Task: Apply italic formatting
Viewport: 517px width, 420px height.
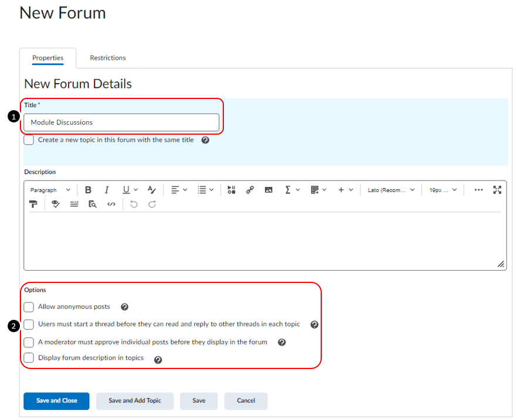Action: pyautogui.click(x=107, y=189)
